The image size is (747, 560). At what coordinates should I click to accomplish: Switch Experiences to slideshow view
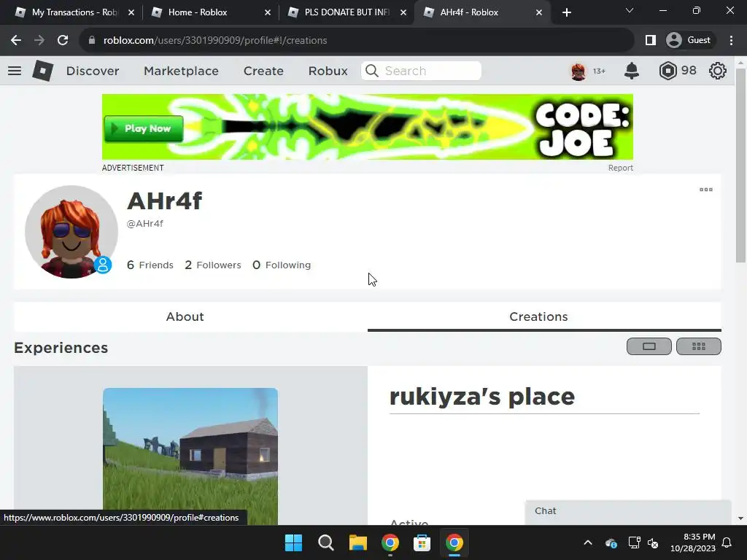649,346
